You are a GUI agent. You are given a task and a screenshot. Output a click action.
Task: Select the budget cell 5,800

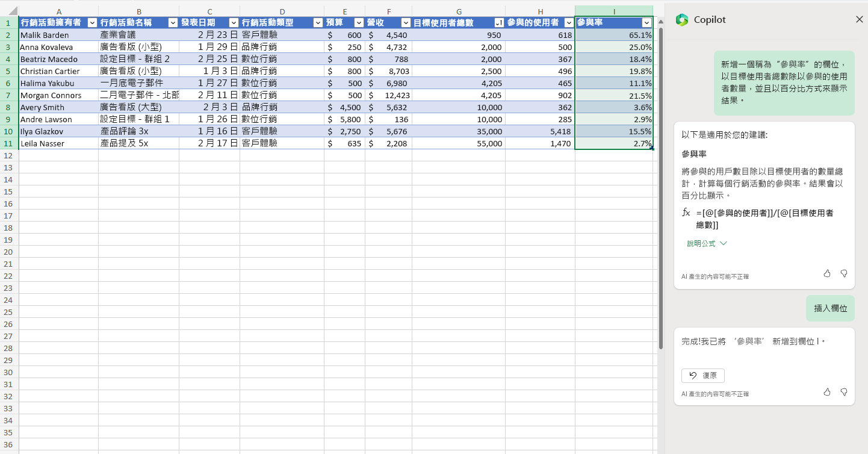click(344, 119)
